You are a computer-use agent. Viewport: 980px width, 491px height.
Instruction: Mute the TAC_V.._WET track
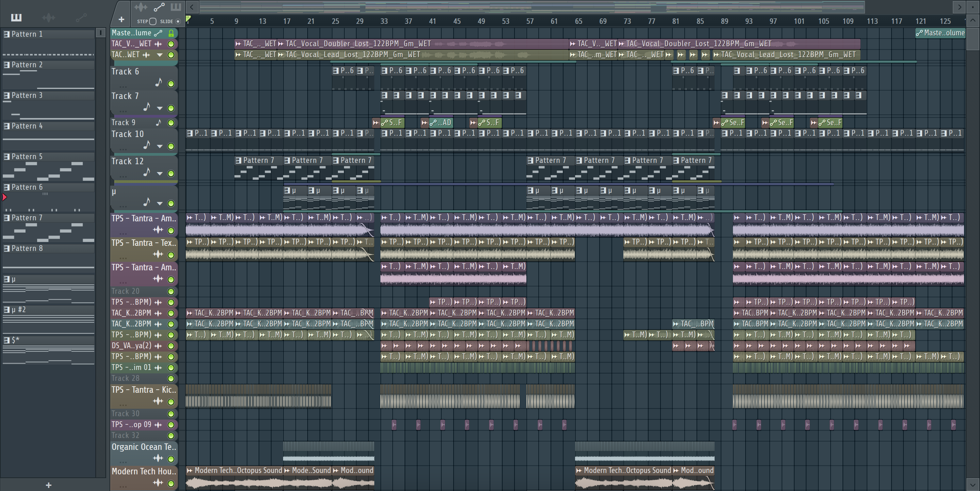coord(171,44)
